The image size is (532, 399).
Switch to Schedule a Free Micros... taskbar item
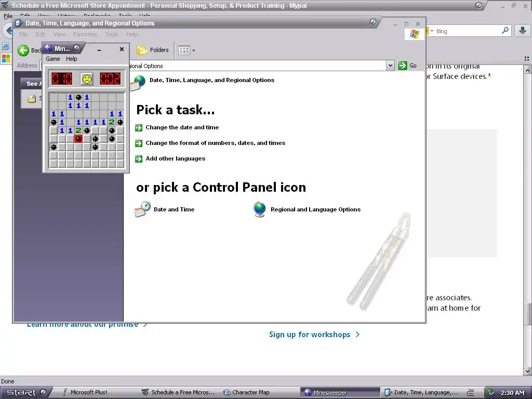click(x=178, y=392)
